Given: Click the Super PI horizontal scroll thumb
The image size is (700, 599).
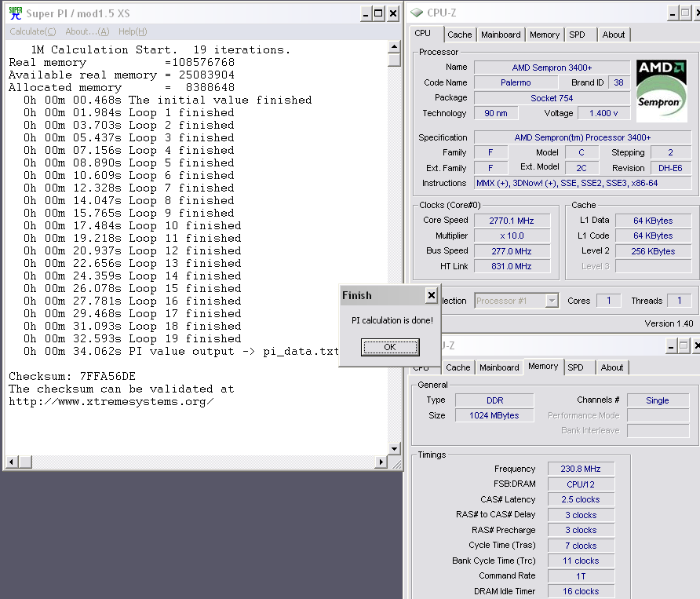Looking at the screenshot, I should click(25, 462).
